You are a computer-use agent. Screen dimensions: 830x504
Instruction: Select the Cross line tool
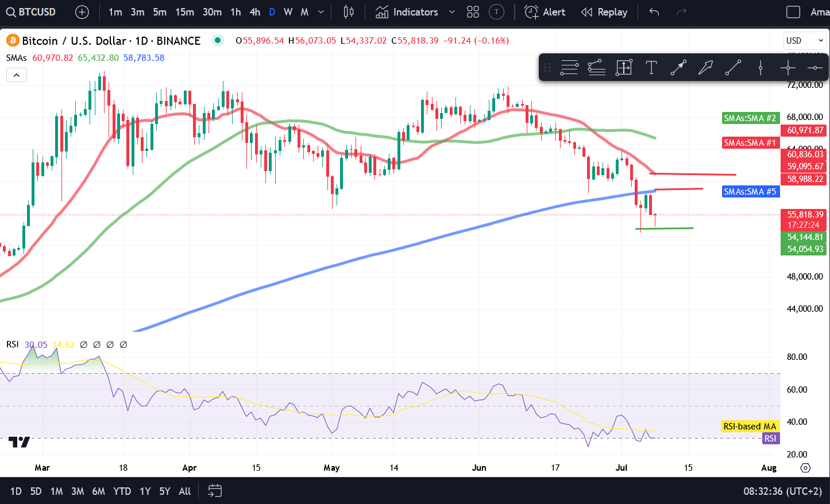tap(788, 68)
